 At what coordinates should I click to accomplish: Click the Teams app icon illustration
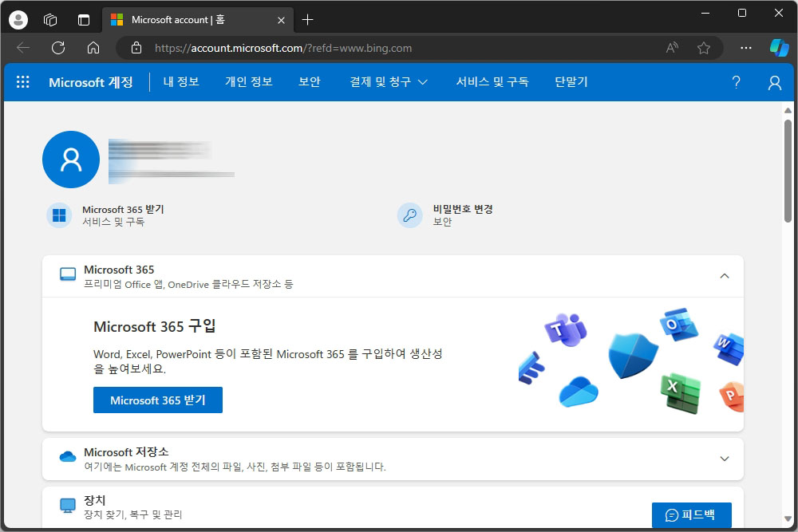[x=566, y=329]
